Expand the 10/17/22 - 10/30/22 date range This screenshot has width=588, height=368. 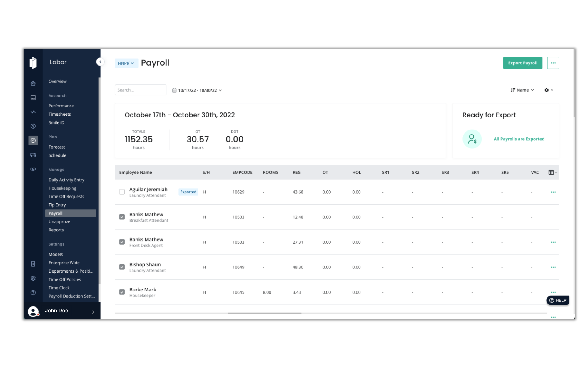click(x=197, y=90)
